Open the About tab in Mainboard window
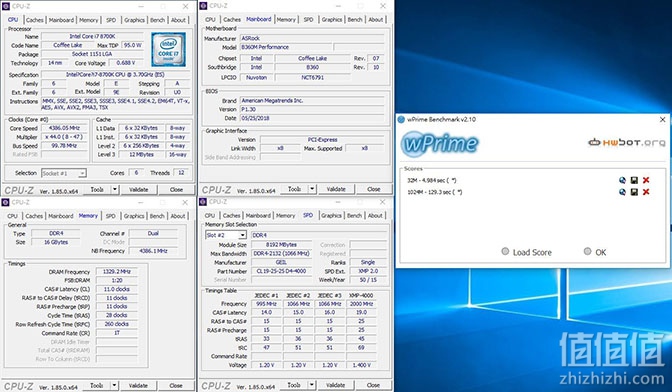Screen dimensions: 672x392 [x=376, y=19]
